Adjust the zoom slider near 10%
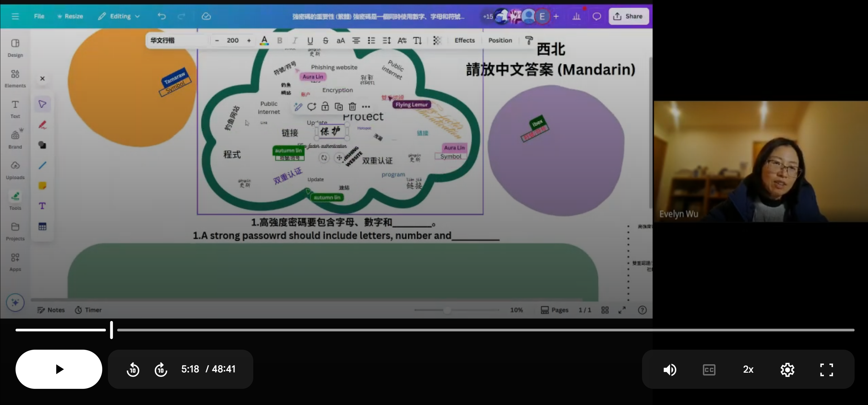 tap(447, 310)
